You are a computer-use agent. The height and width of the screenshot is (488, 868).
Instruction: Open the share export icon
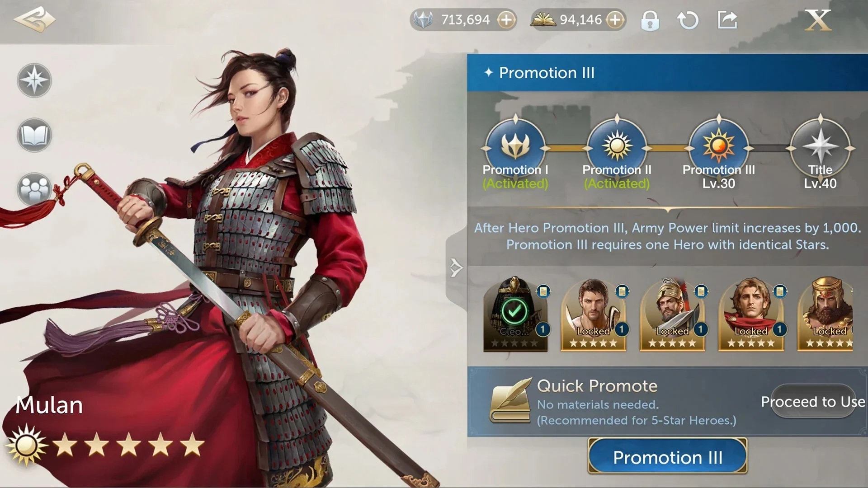[727, 20]
